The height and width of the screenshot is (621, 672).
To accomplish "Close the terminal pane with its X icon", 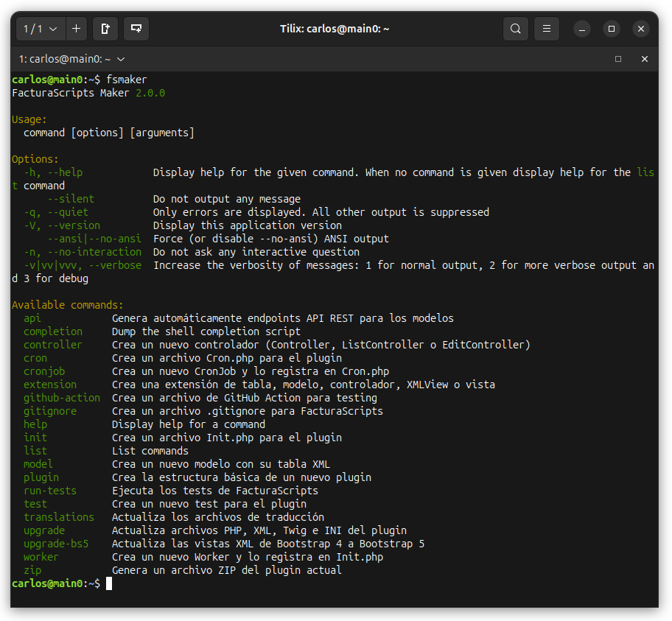I will [645, 59].
